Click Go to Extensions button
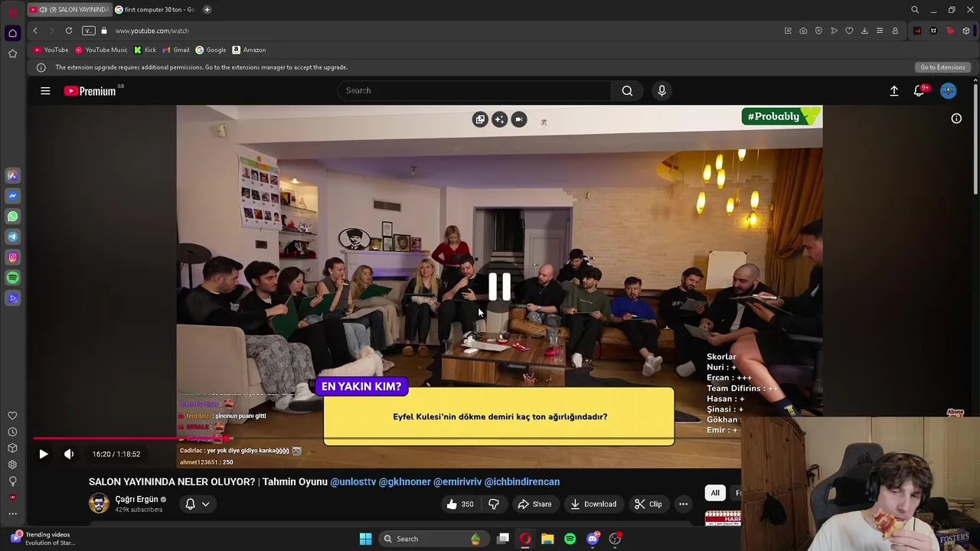The height and width of the screenshot is (551, 980). (x=942, y=67)
